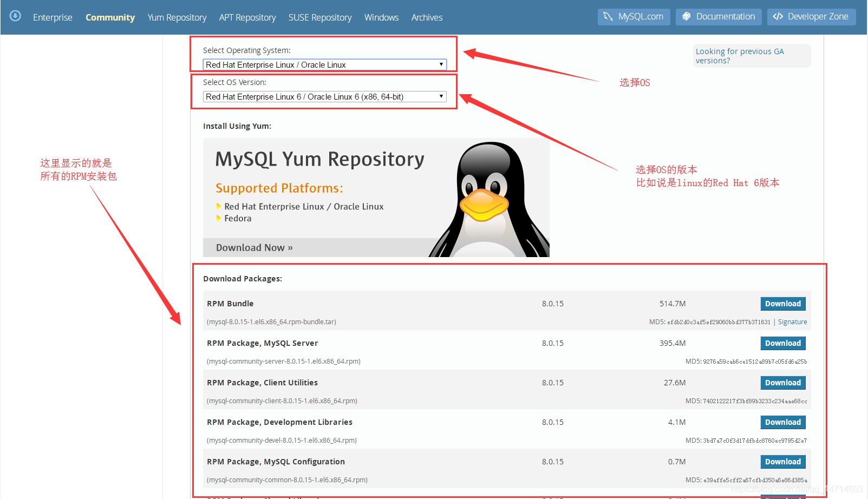The height and width of the screenshot is (499, 868).
Task: Click the Fedora supported platform entry
Action: coord(238,218)
